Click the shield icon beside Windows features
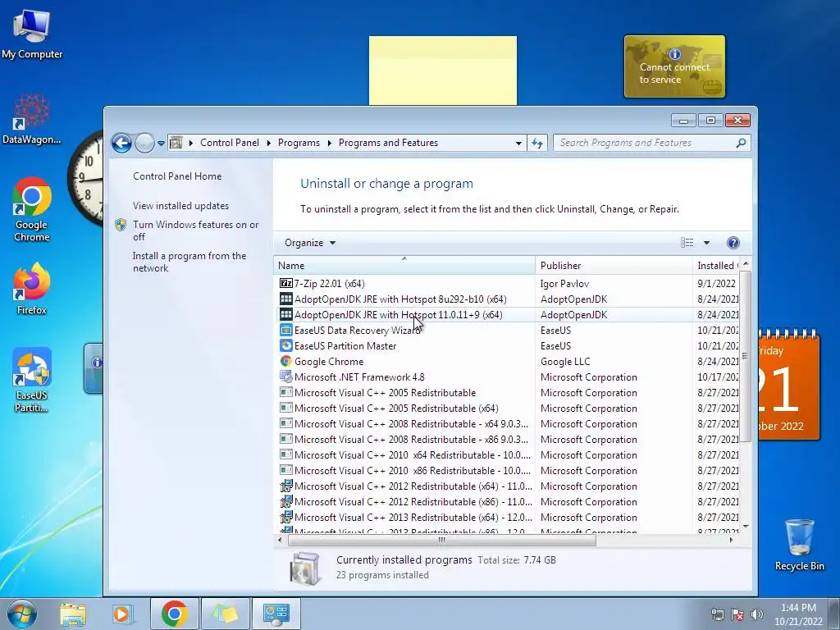 [x=121, y=225]
